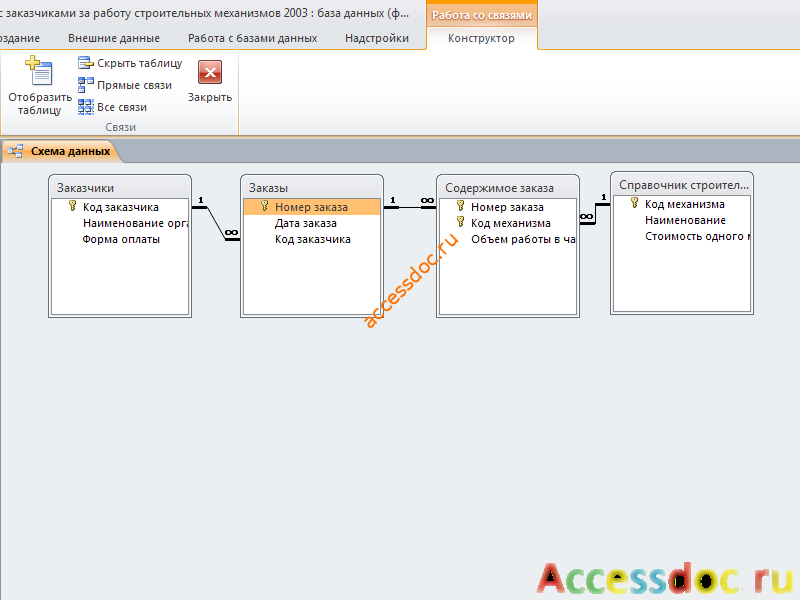Click key icon of Код механизма in Справочник table
The image size is (800, 600).
click(634, 203)
